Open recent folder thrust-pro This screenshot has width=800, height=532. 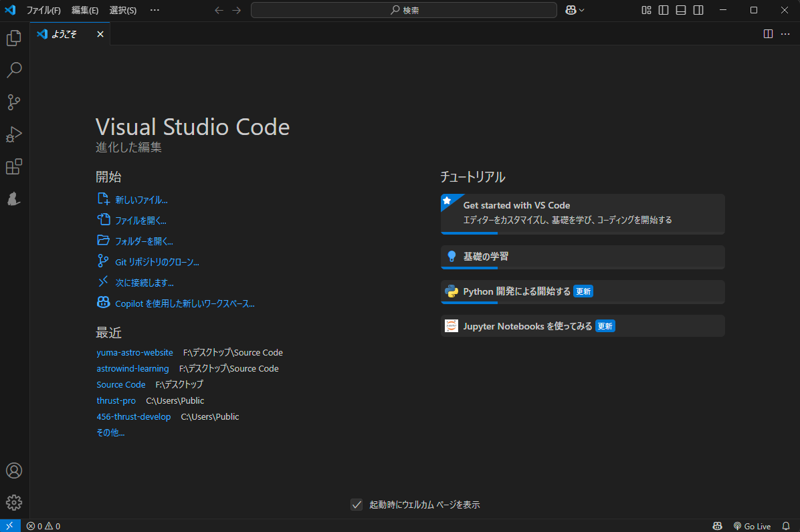[116, 400]
